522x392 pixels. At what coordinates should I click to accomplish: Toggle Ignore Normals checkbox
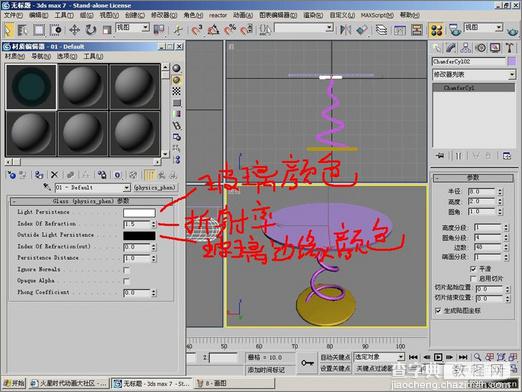[126, 270]
